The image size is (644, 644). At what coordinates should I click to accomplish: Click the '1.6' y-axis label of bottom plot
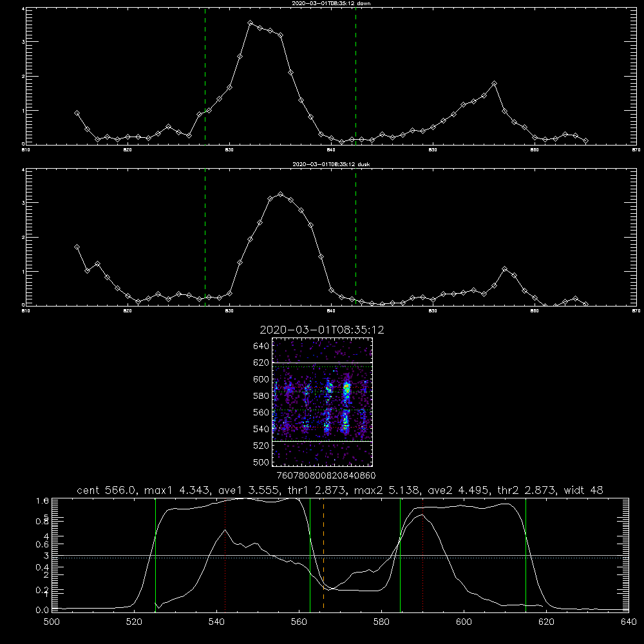[43, 500]
